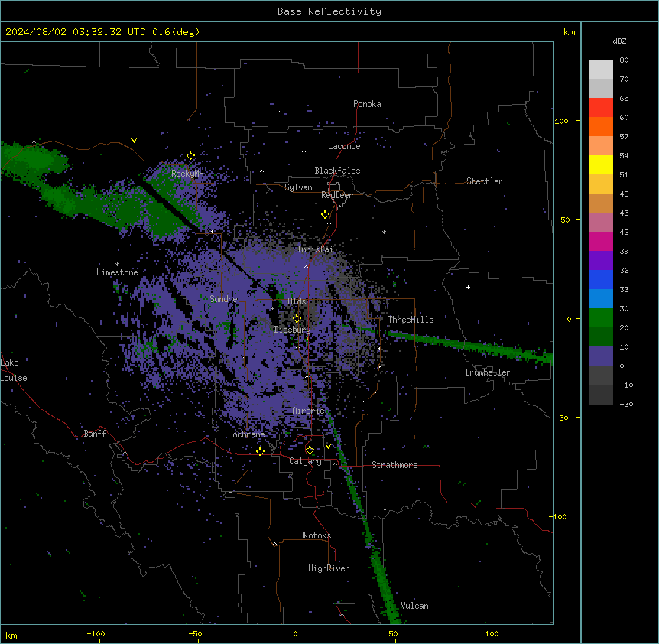659x644 pixels.
Task: Click the red 65 dBZ legend swatch
Action: [x=601, y=107]
